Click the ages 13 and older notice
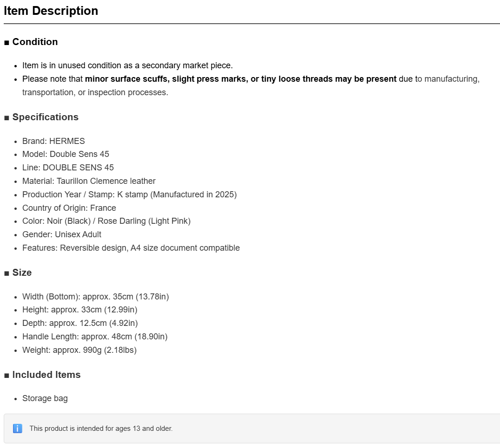Viewport: 500px width, 448px height. (101, 429)
